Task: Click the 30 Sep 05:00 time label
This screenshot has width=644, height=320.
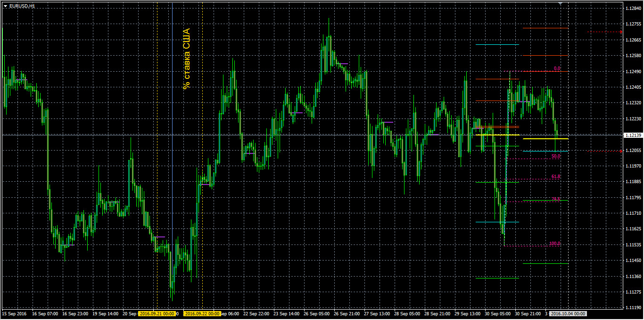Action: (x=498, y=313)
